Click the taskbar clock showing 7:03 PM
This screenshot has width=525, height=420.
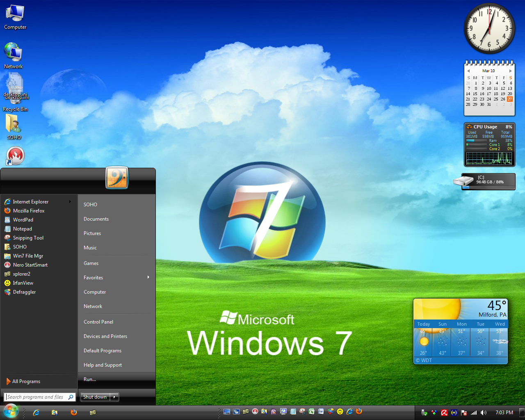[504, 413]
